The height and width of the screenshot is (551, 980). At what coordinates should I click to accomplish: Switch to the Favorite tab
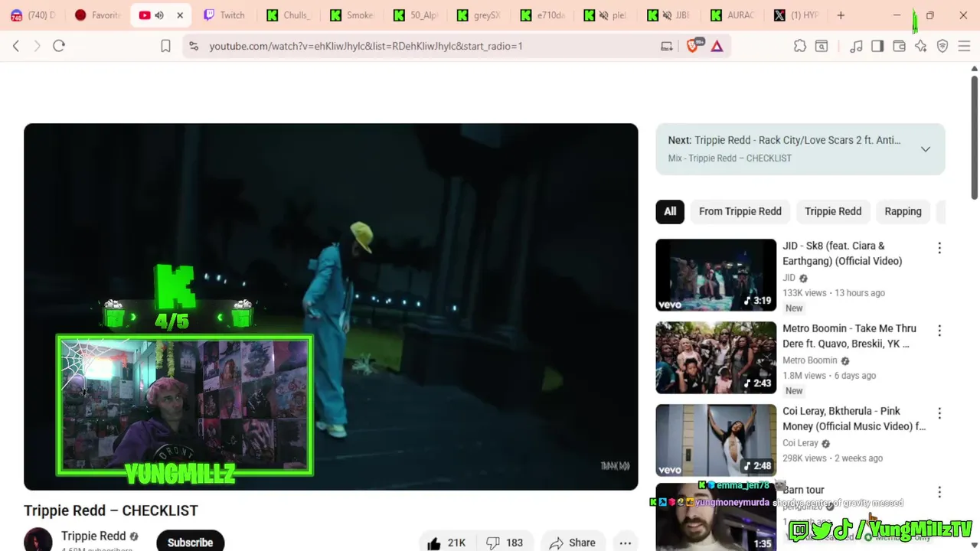[x=97, y=15]
